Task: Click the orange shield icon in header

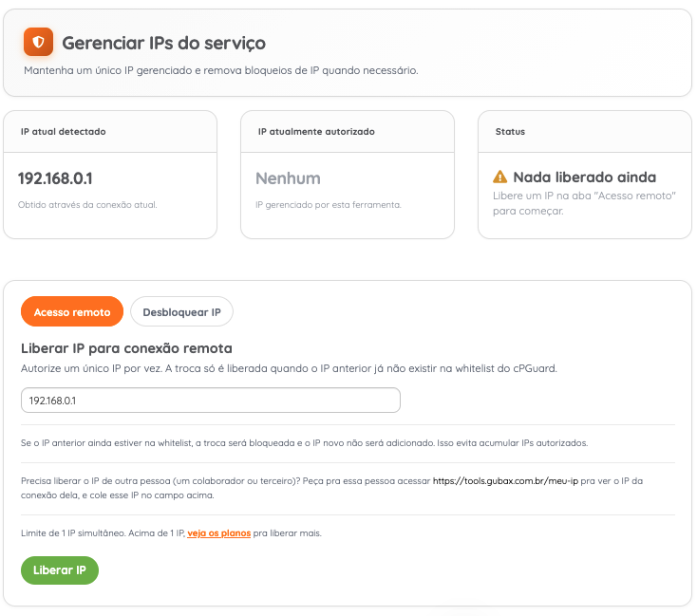Action: click(x=38, y=42)
